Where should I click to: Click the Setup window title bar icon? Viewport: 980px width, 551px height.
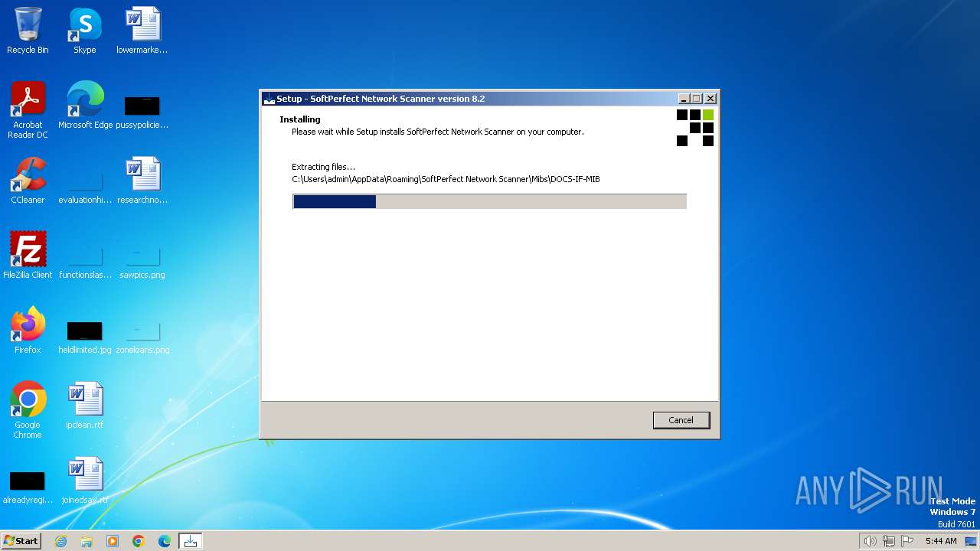269,99
